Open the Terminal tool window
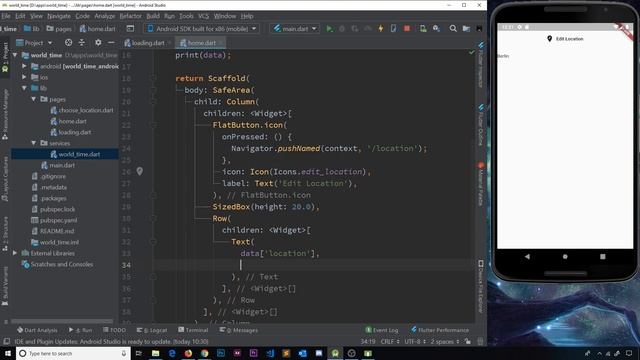This screenshot has height=360, width=640. [x=193, y=330]
